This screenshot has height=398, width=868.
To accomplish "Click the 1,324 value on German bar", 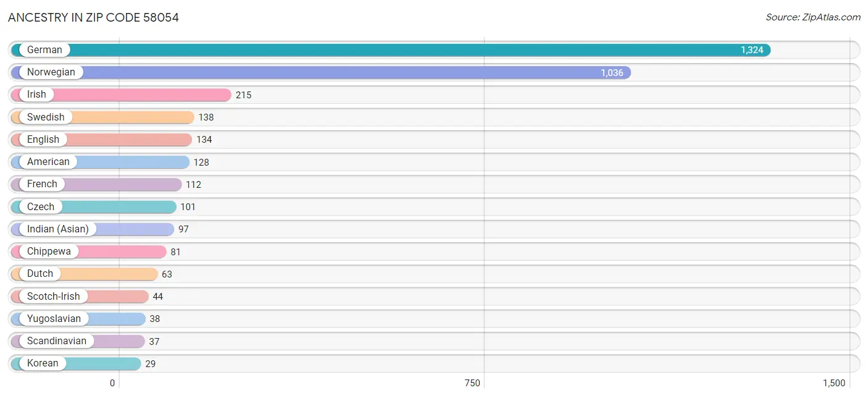I will (752, 51).
